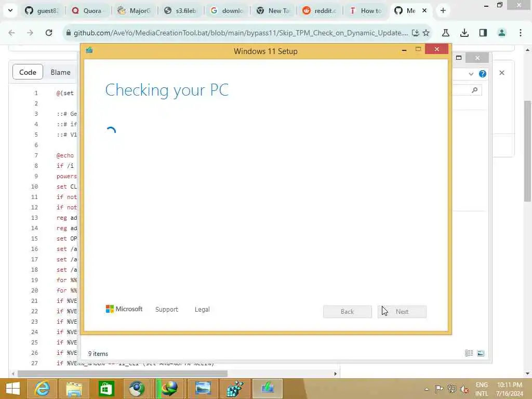Image resolution: width=532 pixels, height=399 pixels.
Task: Open the Chrome profile icon
Action: 501,33
